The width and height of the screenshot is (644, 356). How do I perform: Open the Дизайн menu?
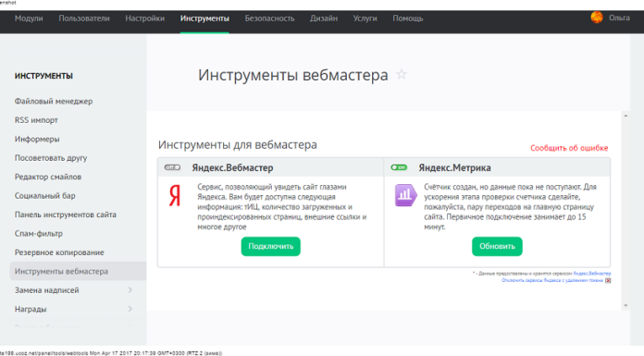coord(324,18)
